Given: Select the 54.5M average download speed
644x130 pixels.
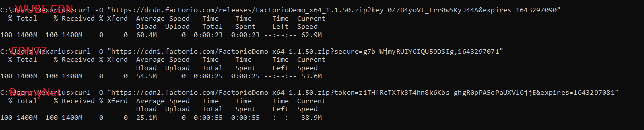Looking at the screenshot, I should click(x=146, y=76).
